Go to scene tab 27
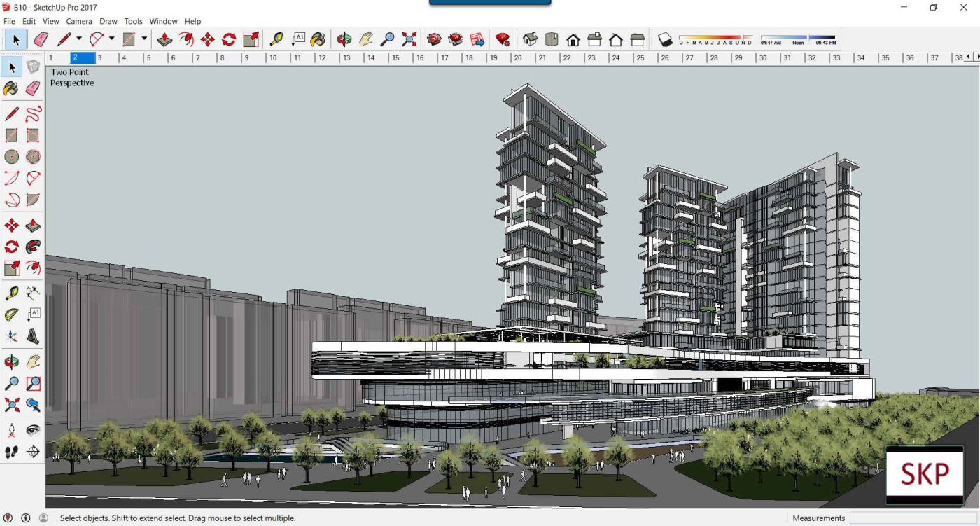Screen dimensions: 980x526 689,58
